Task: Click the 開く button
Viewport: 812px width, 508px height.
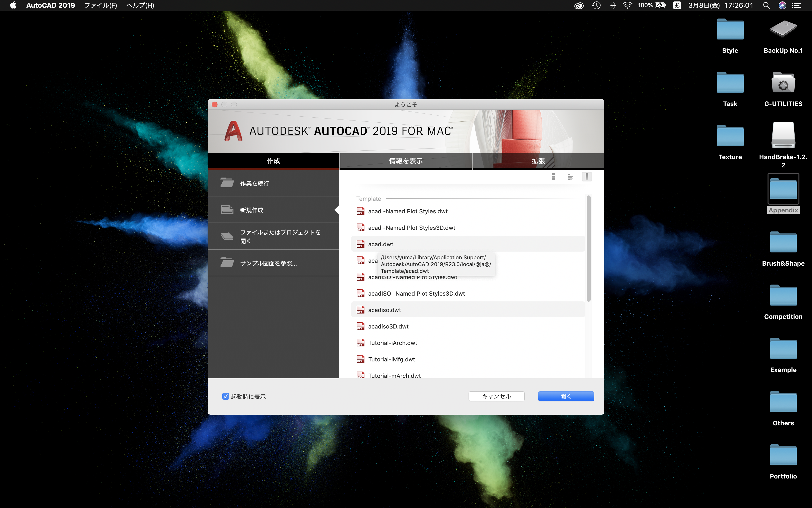Action: tap(566, 396)
